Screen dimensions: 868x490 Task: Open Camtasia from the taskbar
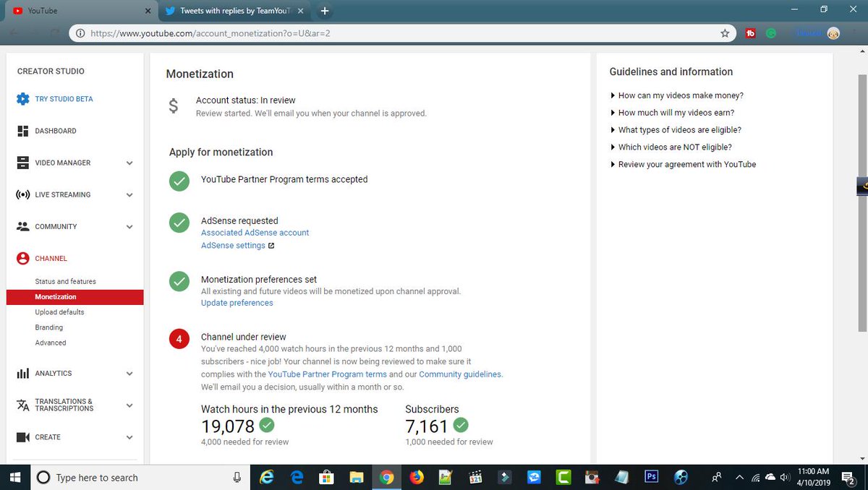563,477
